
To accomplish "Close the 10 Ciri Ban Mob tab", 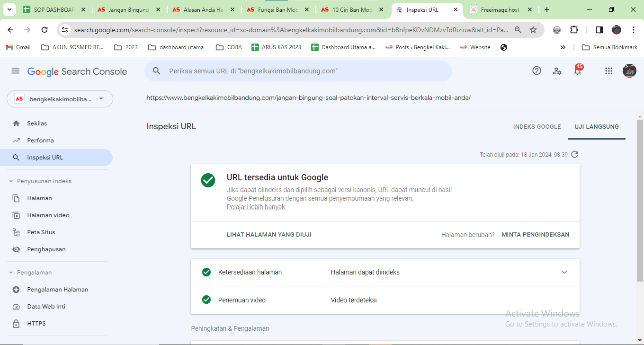I will pos(381,9).
